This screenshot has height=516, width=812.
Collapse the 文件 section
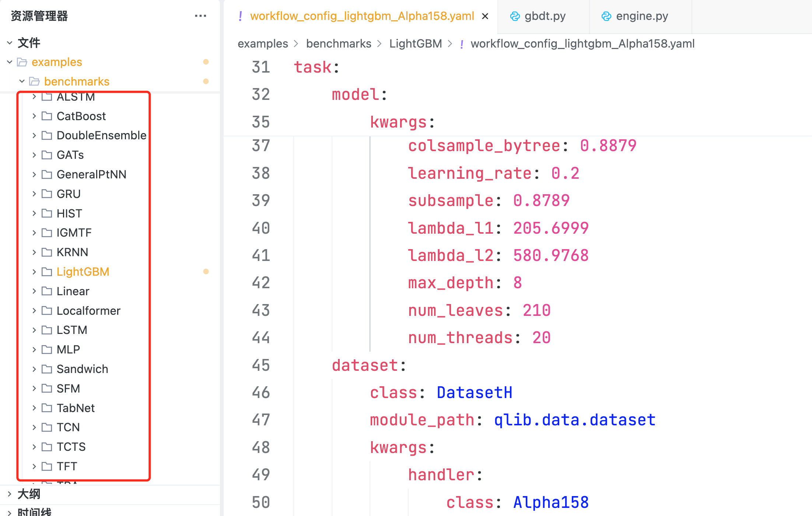(10, 43)
